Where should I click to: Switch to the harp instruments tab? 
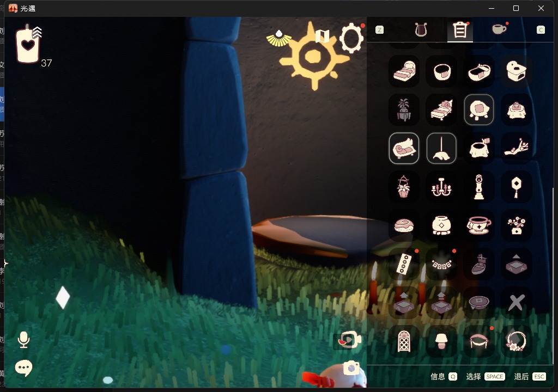click(421, 30)
